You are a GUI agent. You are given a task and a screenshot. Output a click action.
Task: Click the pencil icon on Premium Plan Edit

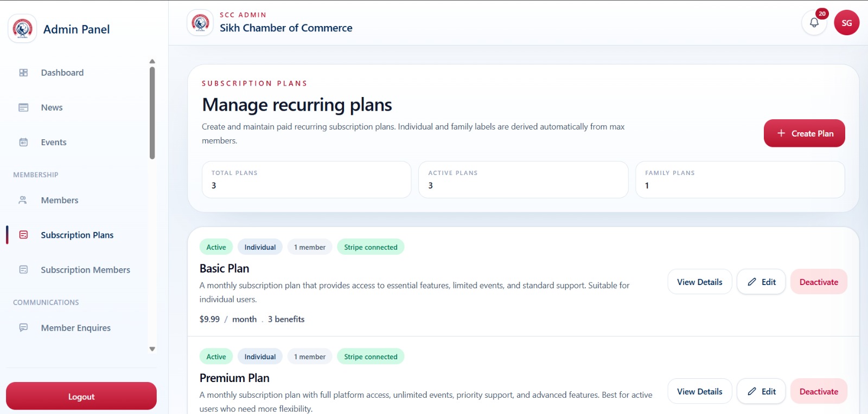coord(752,391)
